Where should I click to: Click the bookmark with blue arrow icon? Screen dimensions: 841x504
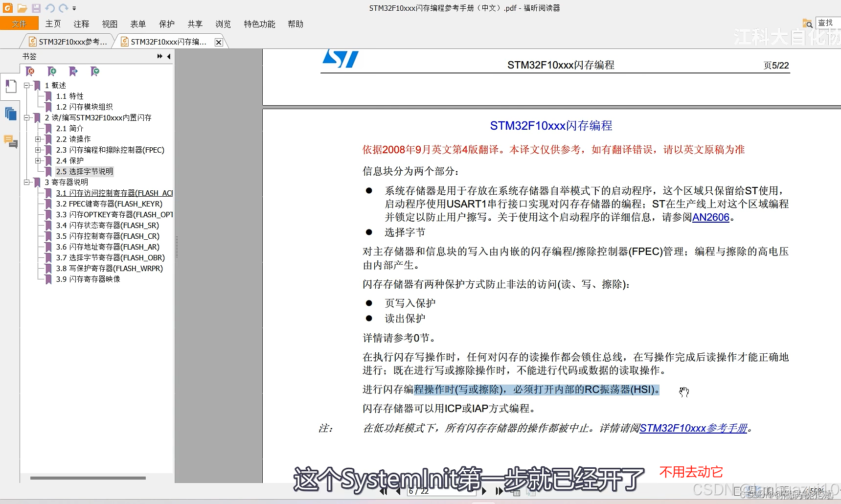pos(73,71)
